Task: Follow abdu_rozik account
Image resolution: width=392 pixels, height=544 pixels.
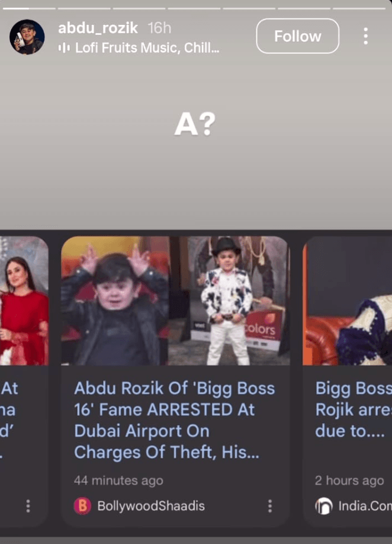Action: pyautogui.click(x=297, y=36)
